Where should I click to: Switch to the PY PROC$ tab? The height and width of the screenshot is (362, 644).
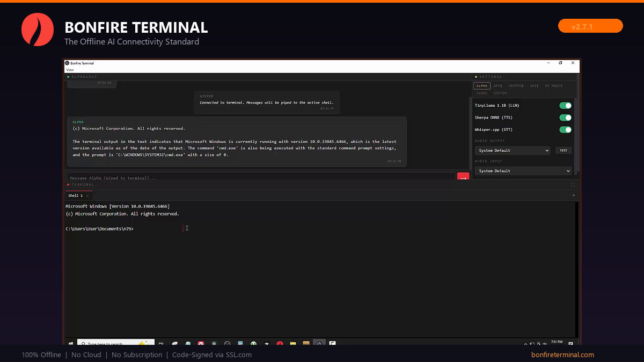(554, 86)
